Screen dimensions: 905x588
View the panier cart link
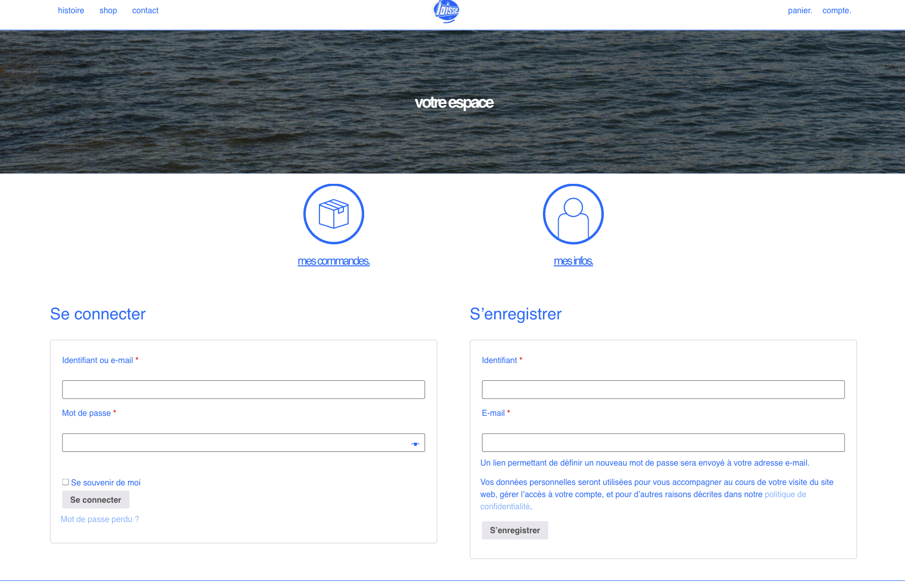click(800, 11)
